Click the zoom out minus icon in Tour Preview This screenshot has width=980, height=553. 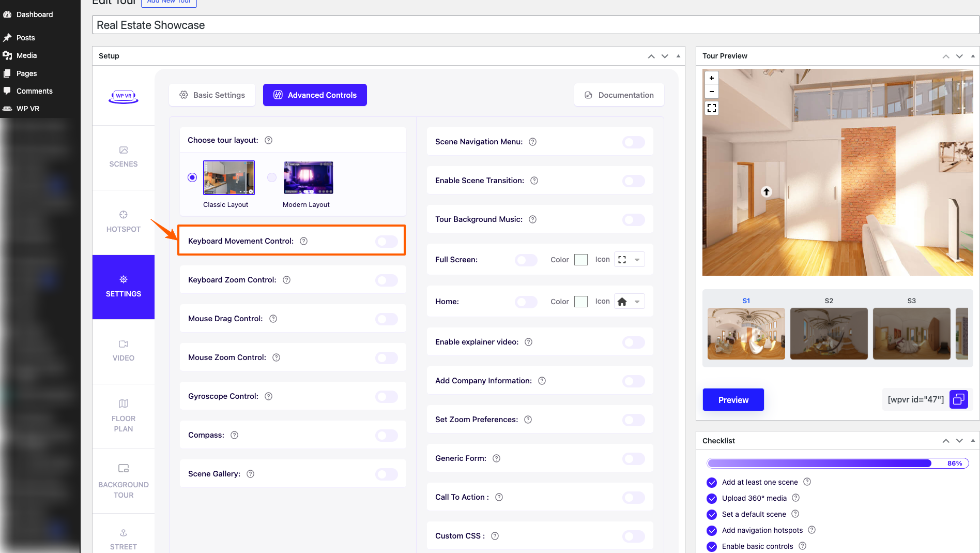[712, 92]
